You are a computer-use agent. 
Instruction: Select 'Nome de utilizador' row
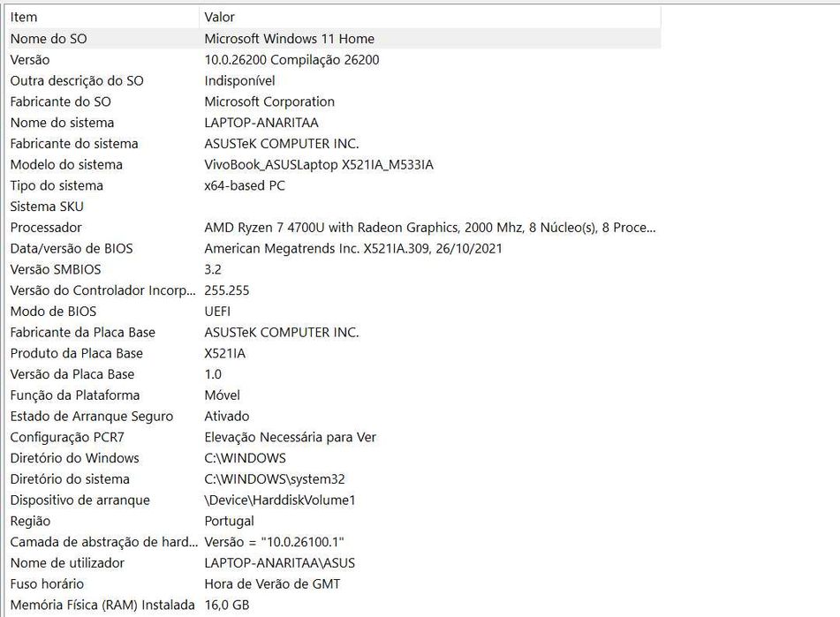[334, 563]
